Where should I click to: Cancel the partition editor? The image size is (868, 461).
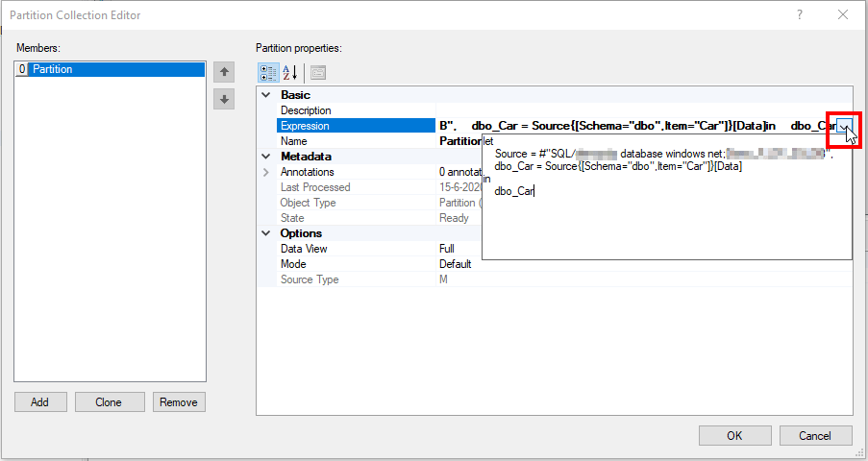click(x=815, y=436)
